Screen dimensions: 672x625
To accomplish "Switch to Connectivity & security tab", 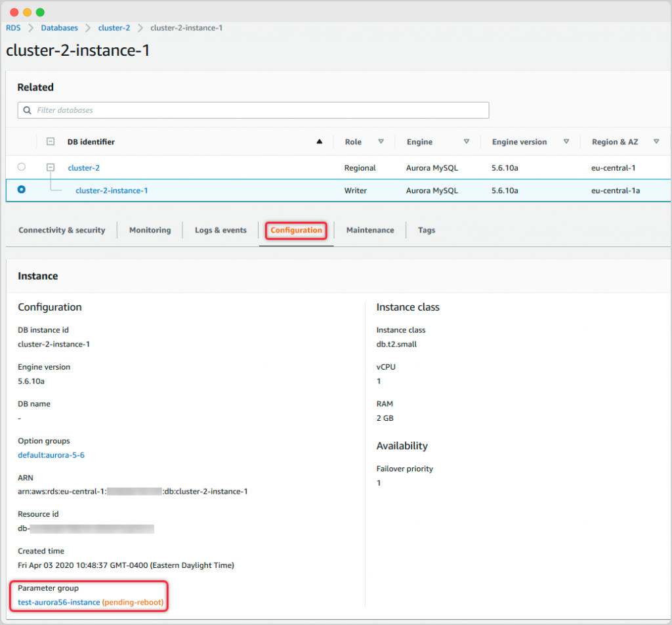I will 62,230.
